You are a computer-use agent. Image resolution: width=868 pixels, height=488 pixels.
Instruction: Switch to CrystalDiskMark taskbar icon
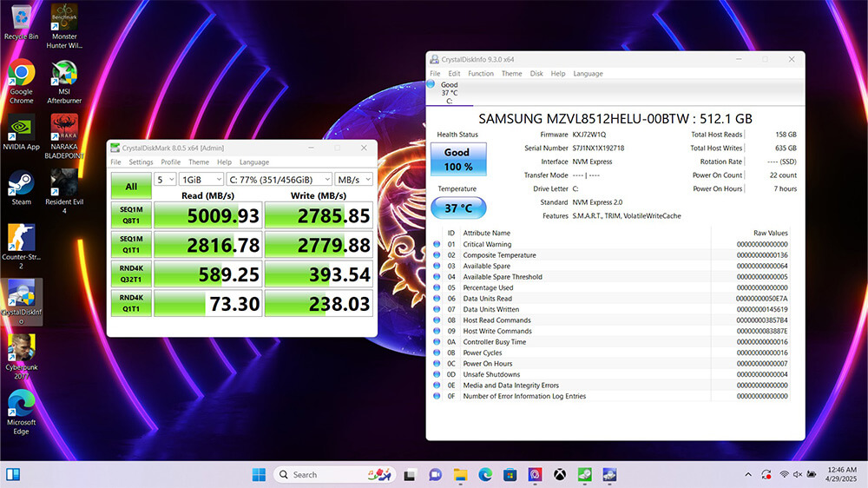click(584, 475)
